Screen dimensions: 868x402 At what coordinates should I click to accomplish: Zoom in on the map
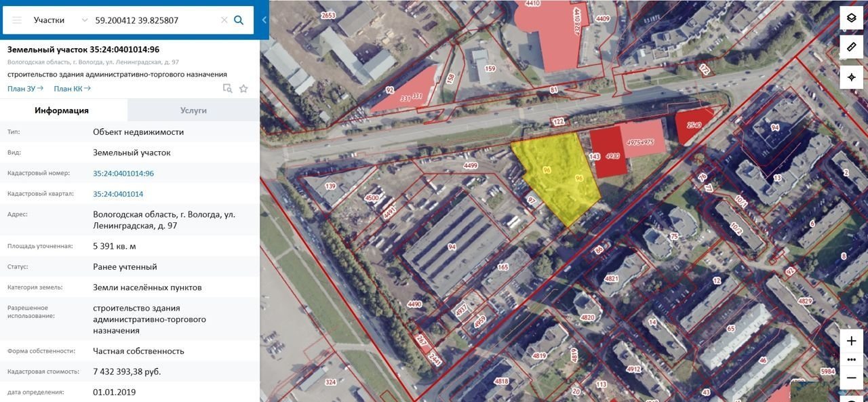852,341
